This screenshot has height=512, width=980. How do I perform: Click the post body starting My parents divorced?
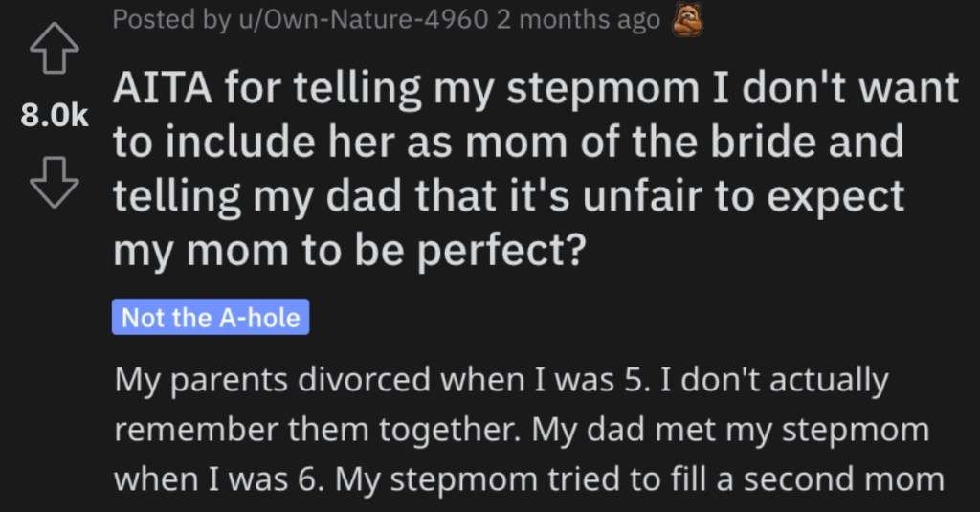coord(528,430)
